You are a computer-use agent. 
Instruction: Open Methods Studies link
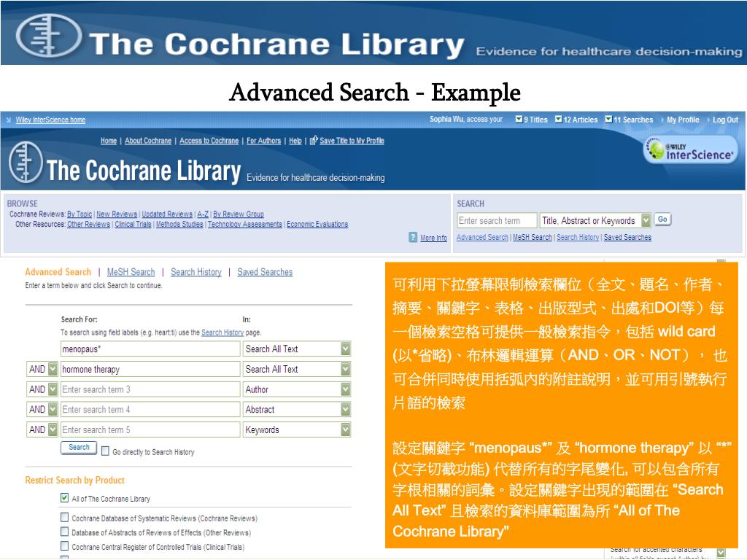(x=179, y=225)
